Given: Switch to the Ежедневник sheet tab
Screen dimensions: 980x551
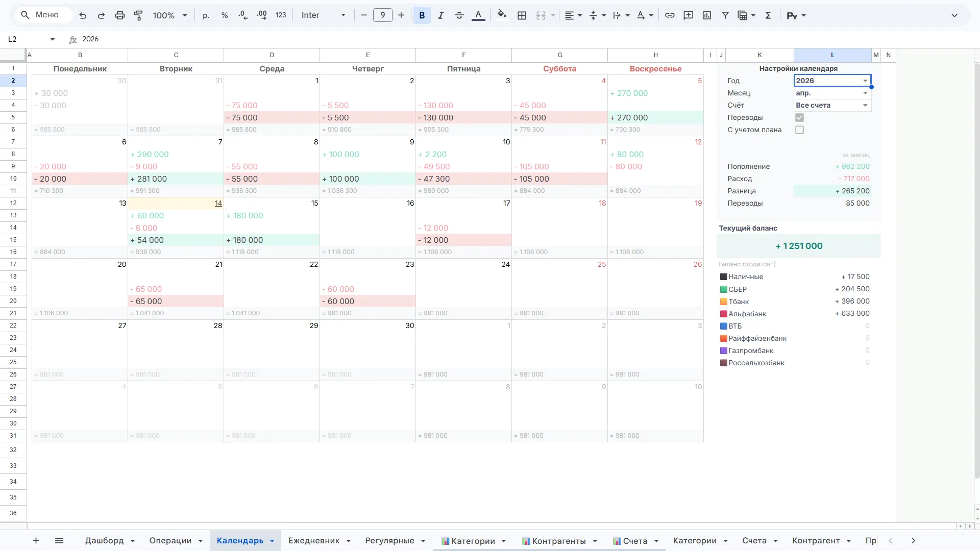Looking at the screenshot, I should 314,541.
